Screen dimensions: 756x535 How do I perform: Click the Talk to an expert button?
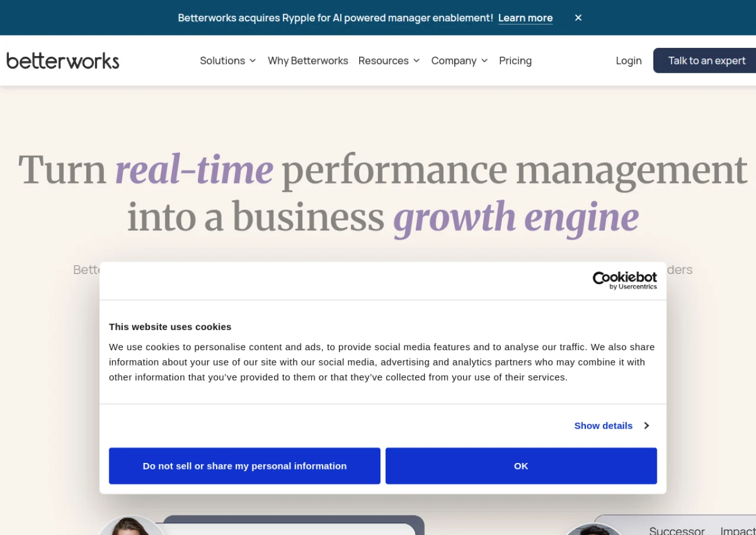(706, 61)
